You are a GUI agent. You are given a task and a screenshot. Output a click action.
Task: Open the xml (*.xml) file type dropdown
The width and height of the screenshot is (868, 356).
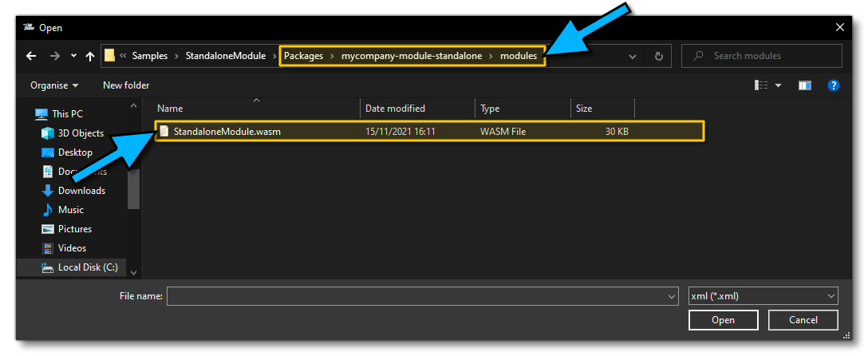tap(763, 296)
